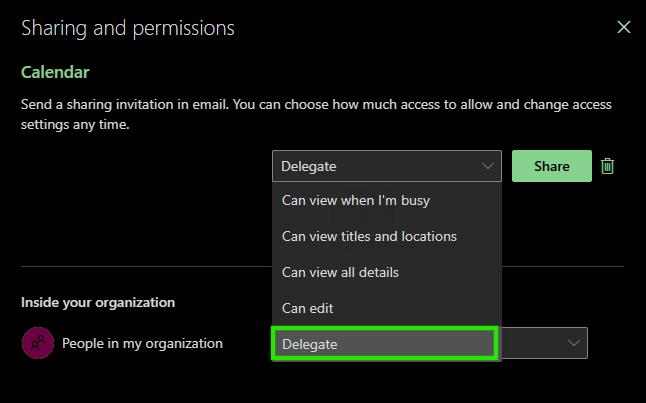
Task: Click the green Share button
Action: click(552, 166)
